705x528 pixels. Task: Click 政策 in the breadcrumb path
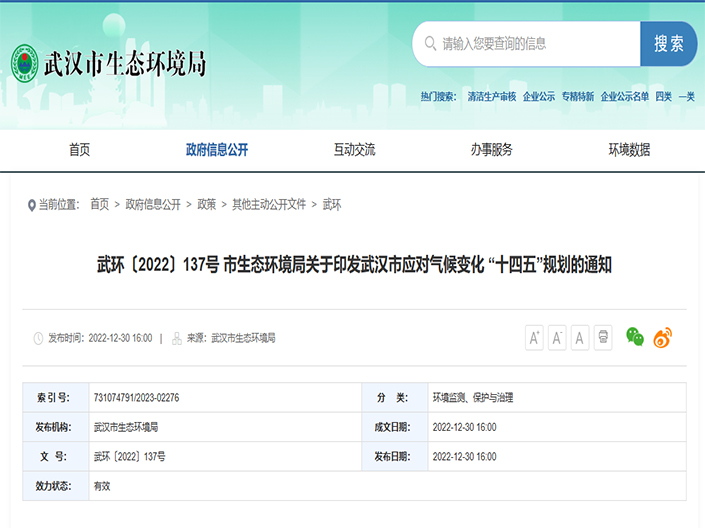pos(206,204)
